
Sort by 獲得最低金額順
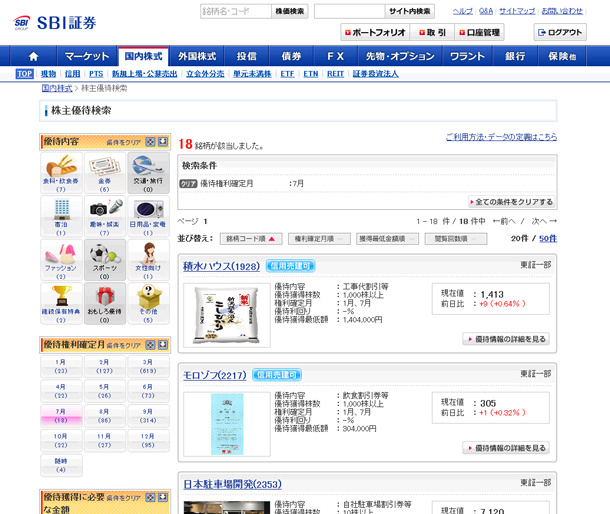tap(387, 239)
